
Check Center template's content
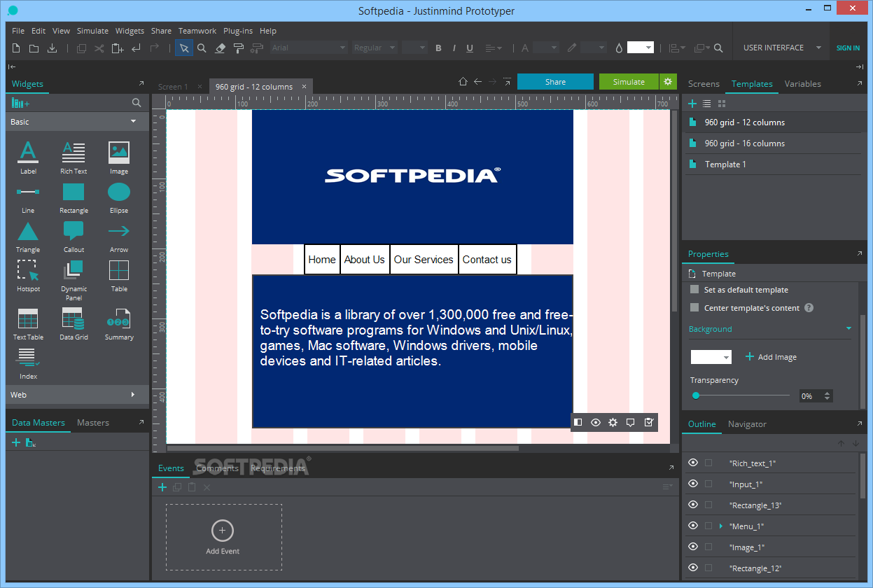pos(694,308)
